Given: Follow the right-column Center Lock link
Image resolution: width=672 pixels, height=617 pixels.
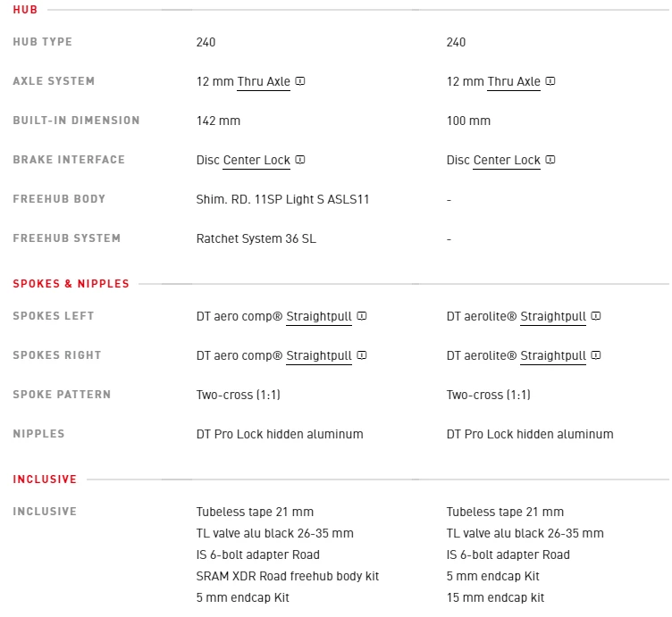Looking at the screenshot, I should pyautogui.click(x=507, y=160).
